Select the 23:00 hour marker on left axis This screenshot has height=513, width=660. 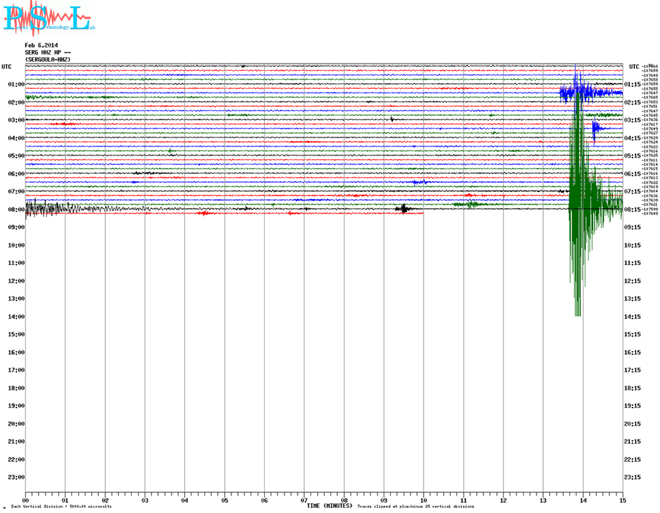(x=16, y=477)
